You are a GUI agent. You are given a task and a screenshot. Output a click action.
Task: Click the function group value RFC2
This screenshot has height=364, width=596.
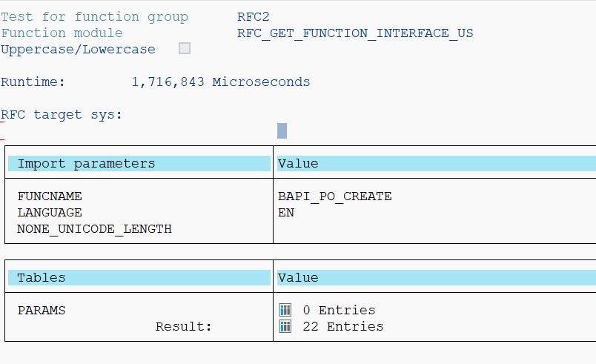click(253, 17)
